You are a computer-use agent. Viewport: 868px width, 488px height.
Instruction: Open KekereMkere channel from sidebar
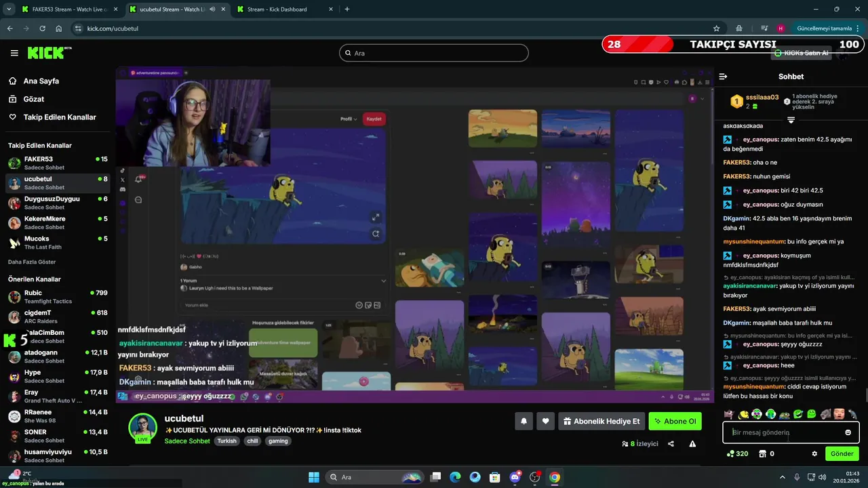pos(58,222)
